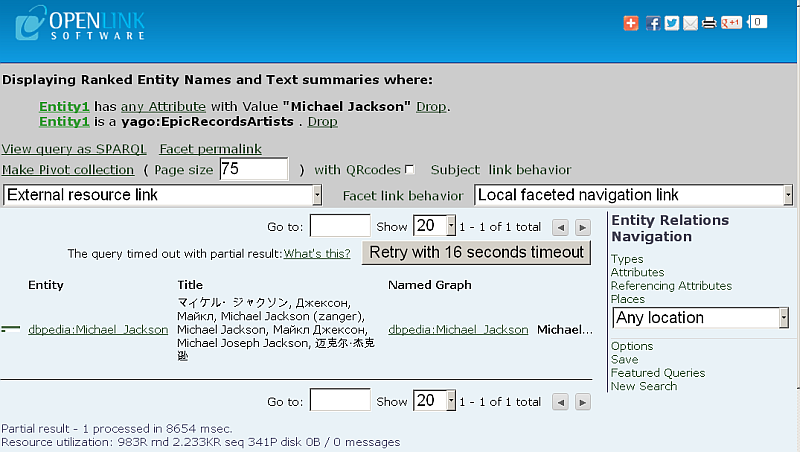Go to next page arrow in top pager
The image size is (800, 452).
point(583,228)
